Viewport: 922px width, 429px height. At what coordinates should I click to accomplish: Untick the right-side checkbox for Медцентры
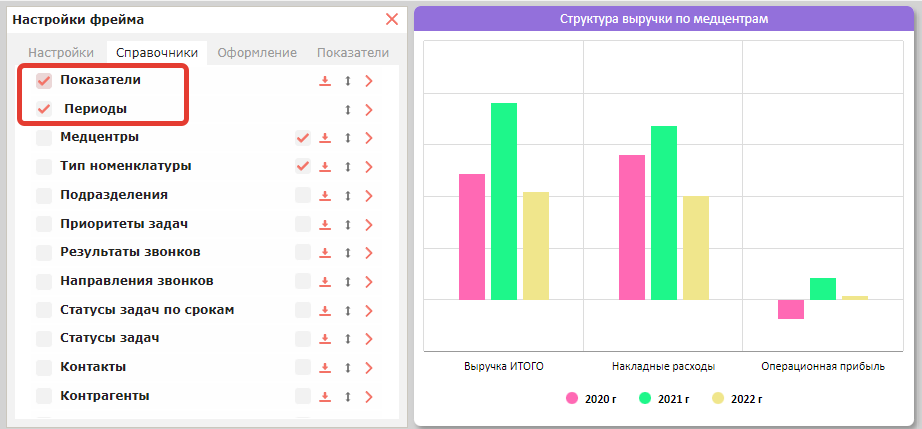[303, 138]
